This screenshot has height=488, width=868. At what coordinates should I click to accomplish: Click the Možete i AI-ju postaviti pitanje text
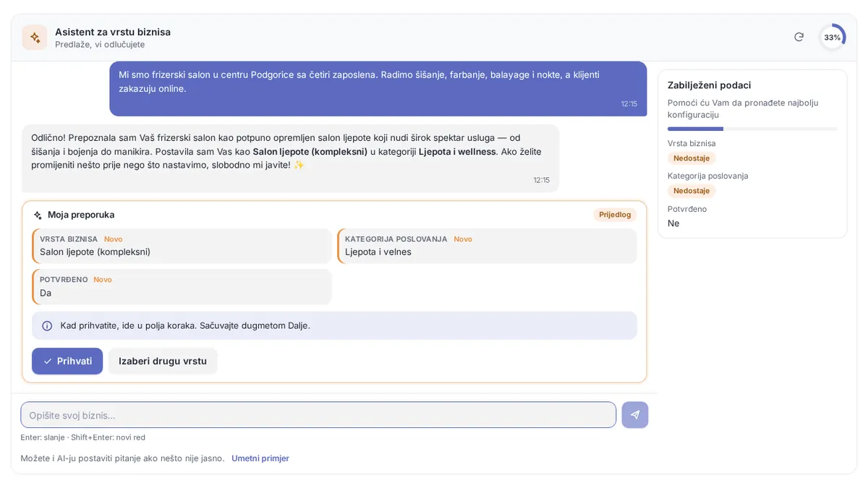coord(122,458)
